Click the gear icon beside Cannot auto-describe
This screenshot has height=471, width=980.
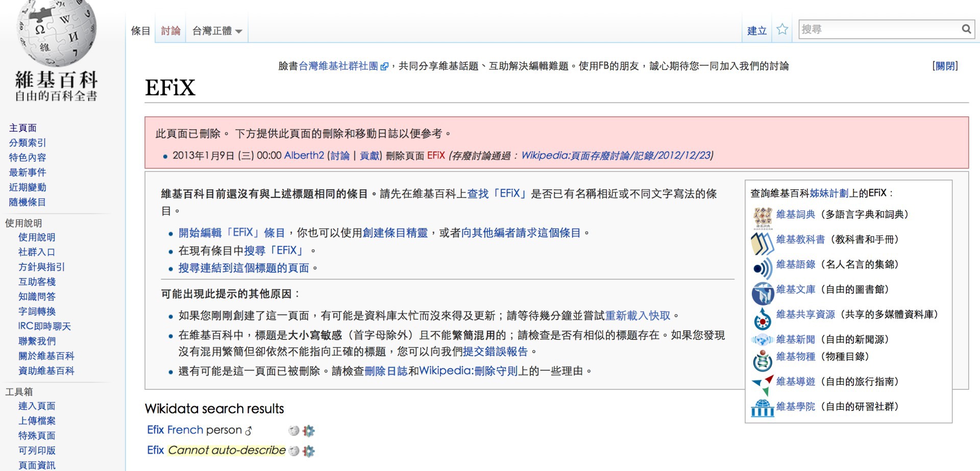pos(308,451)
